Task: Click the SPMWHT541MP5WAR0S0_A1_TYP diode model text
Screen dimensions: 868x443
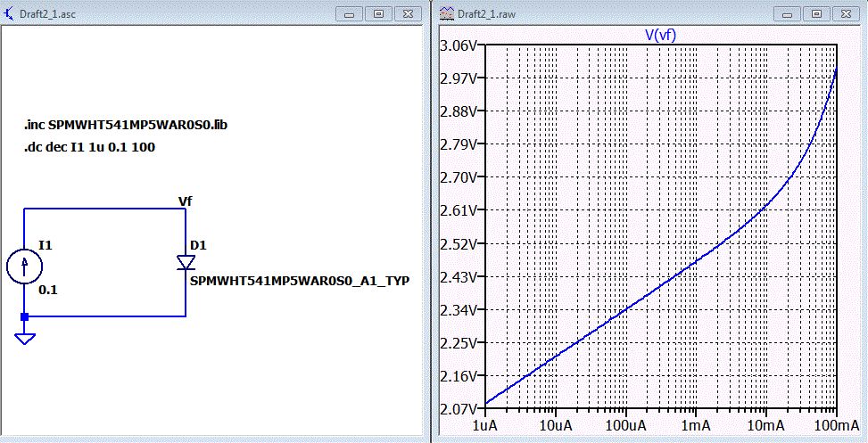Action: tap(300, 281)
